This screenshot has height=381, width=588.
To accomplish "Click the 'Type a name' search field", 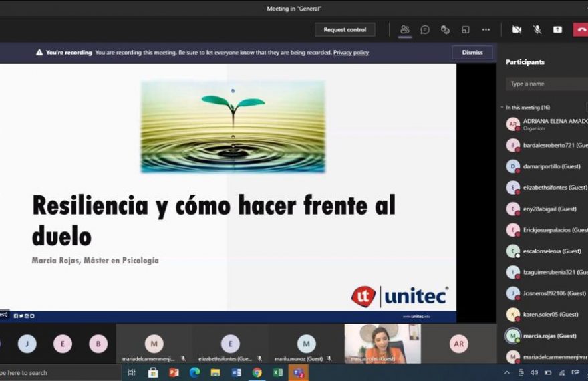I will pos(545,84).
